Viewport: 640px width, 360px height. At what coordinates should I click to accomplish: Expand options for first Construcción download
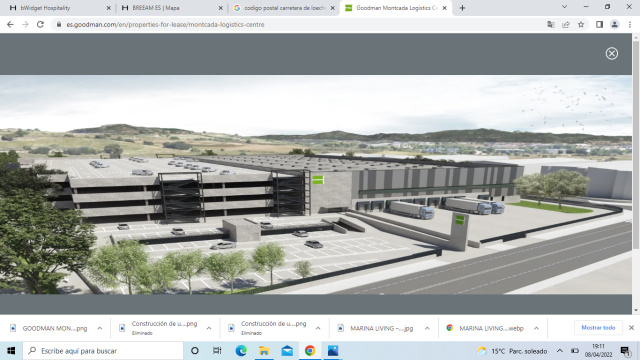209,328
